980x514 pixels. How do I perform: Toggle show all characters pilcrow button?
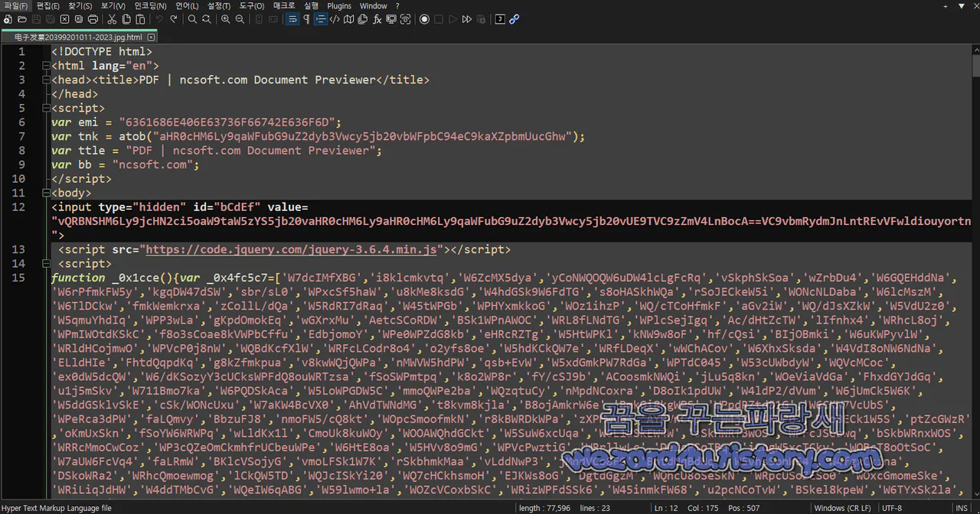pyautogui.click(x=306, y=19)
